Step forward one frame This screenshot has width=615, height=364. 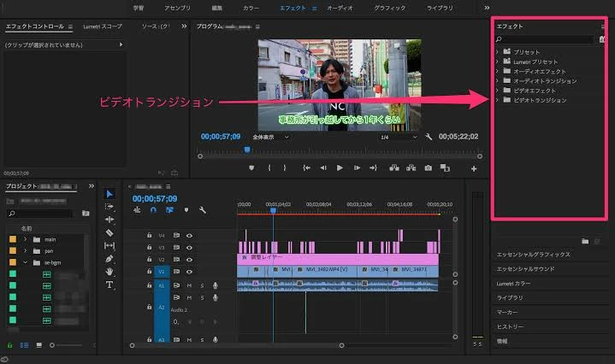point(357,168)
